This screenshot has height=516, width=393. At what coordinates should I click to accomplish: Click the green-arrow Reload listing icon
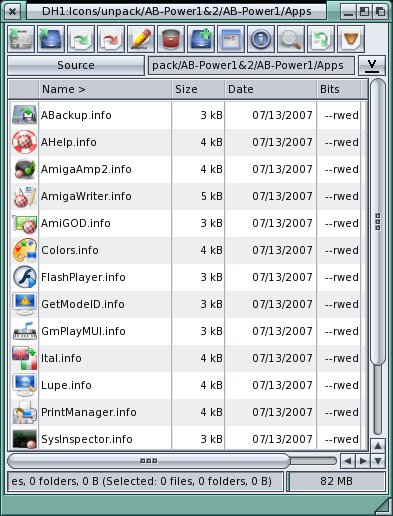(321, 39)
